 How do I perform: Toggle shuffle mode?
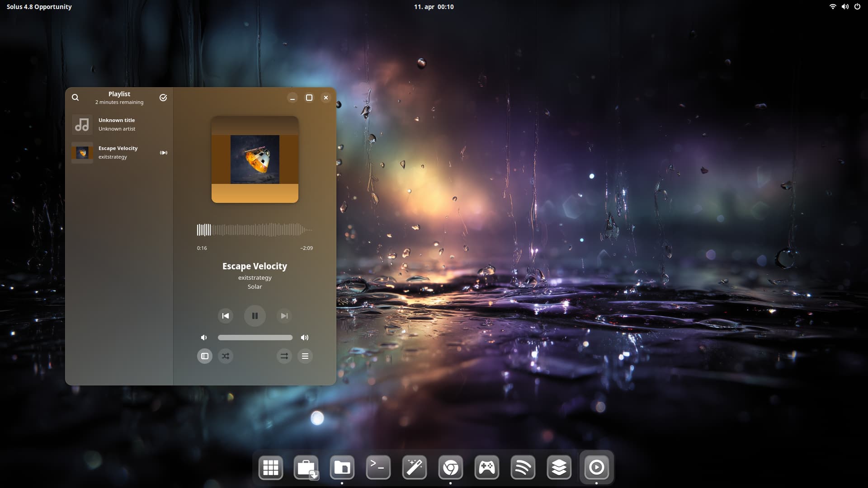[226, 356]
